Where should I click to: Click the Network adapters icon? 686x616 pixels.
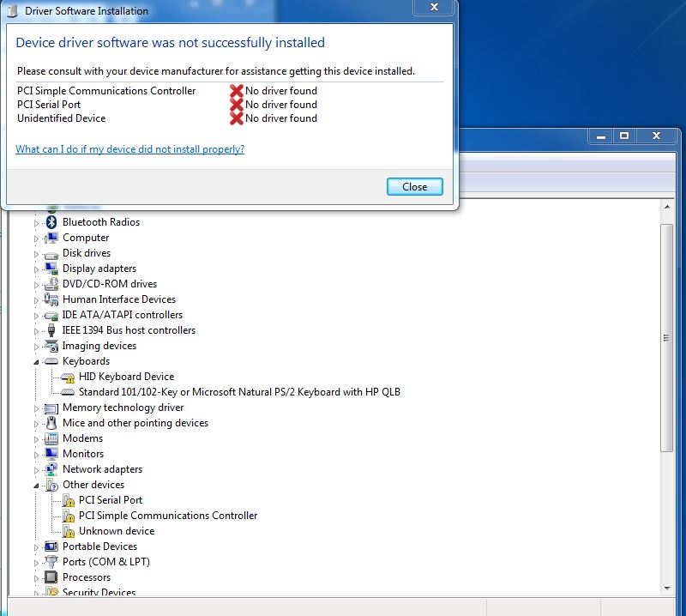[51, 469]
